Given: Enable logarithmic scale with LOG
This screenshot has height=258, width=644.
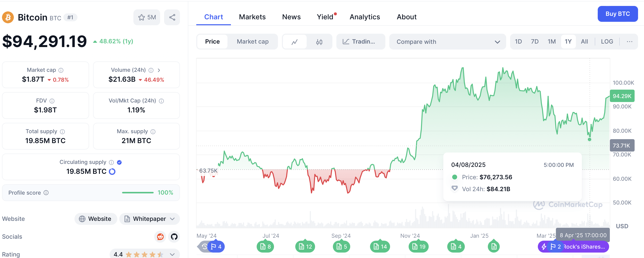Looking at the screenshot, I should (x=607, y=42).
